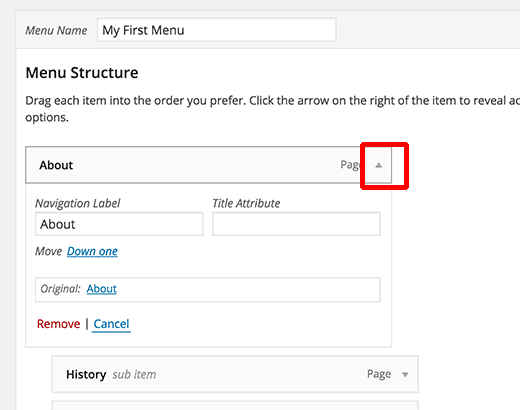Cancel editing the About menu item
520x410 pixels.
111,324
